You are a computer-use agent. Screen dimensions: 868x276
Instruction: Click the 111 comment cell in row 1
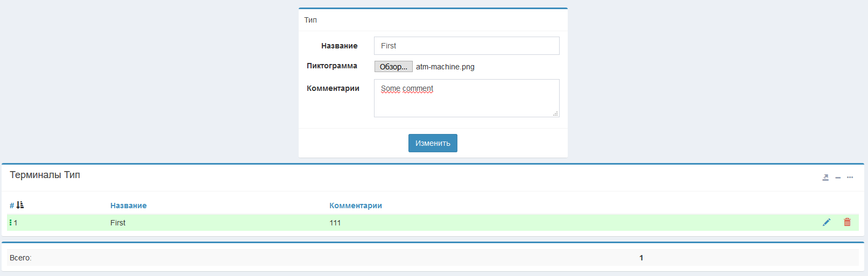[x=335, y=223]
